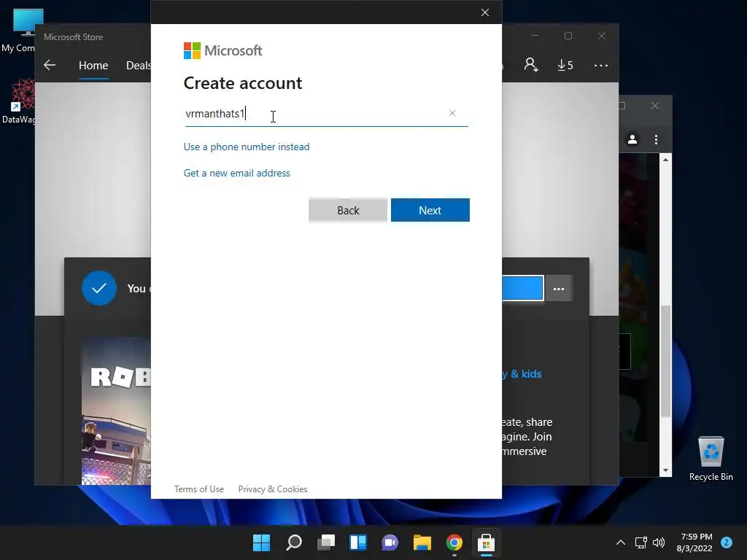Click Use a phone number instead link
Screen dimensions: 747x560
[x=247, y=147]
